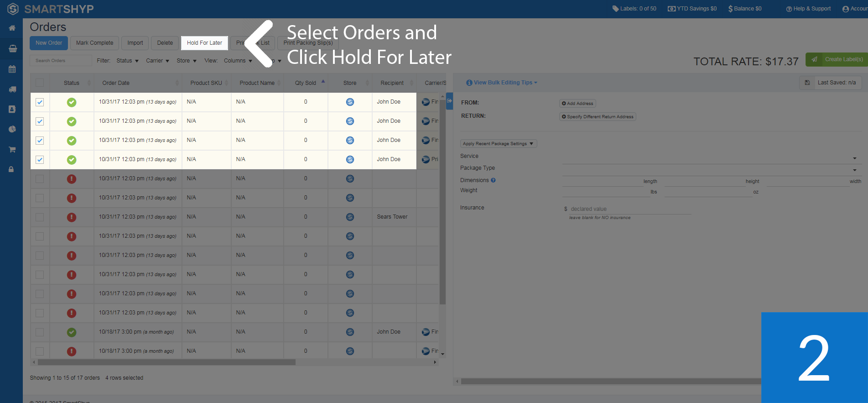Click the red error status icon in Sears Tower row
This screenshot has height=403, width=868.
tap(72, 217)
